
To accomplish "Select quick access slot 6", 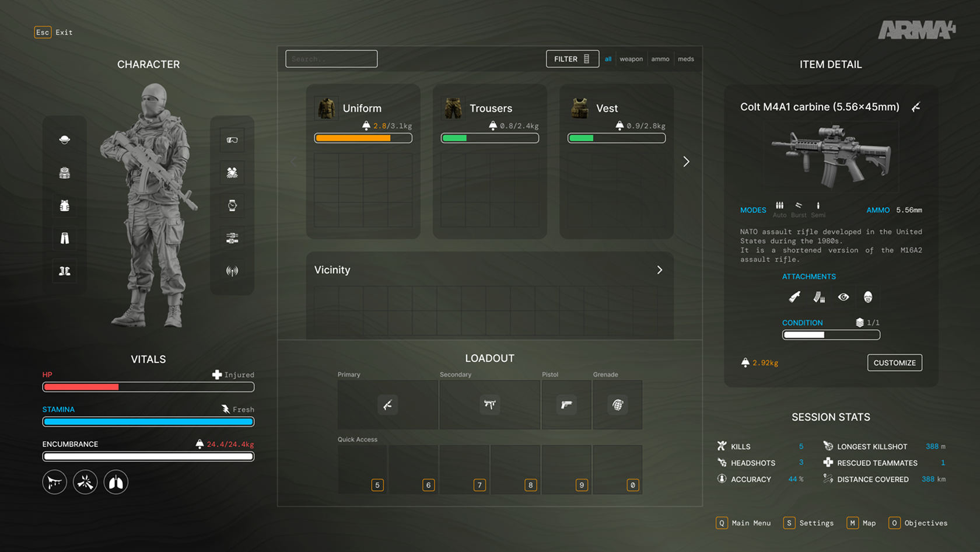I will click(413, 470).
